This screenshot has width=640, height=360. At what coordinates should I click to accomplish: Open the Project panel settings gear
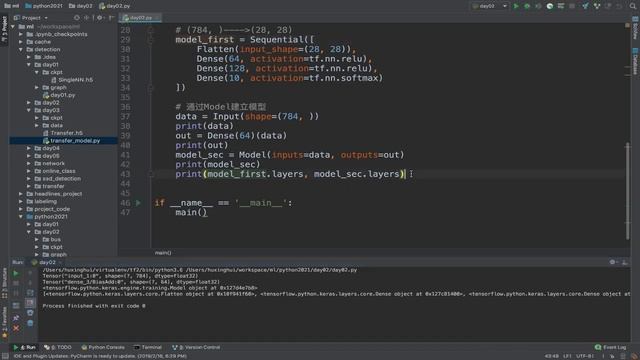click(x=100, y=18)
